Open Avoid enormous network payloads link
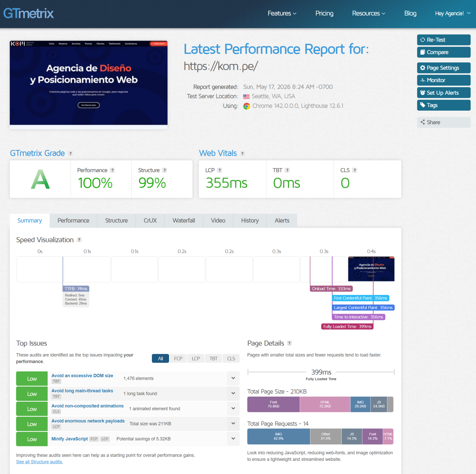 point(88,421)
